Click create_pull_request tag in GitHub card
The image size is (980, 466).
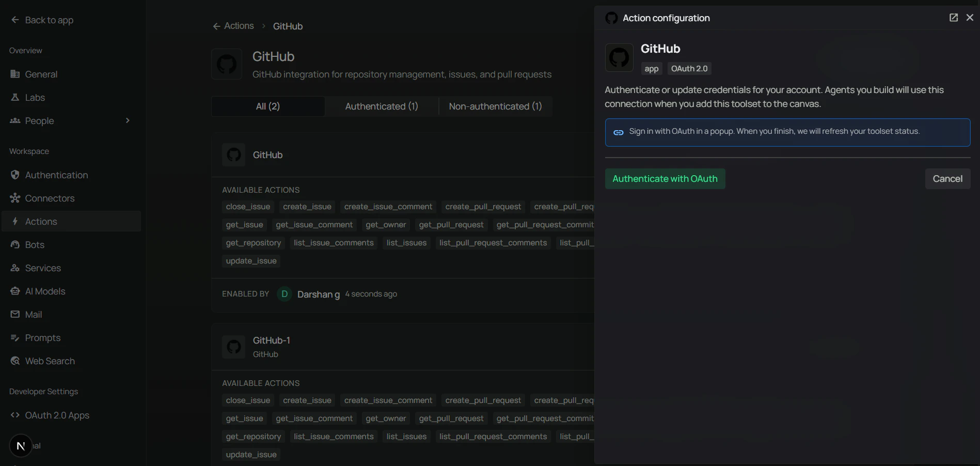coord(483,207)
